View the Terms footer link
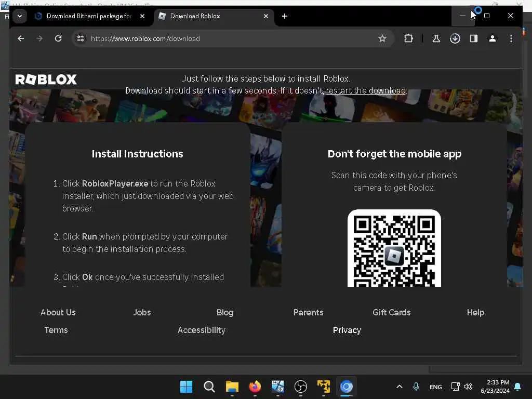The width and height of the screenshot is (532, 399). tap(56, 330)
